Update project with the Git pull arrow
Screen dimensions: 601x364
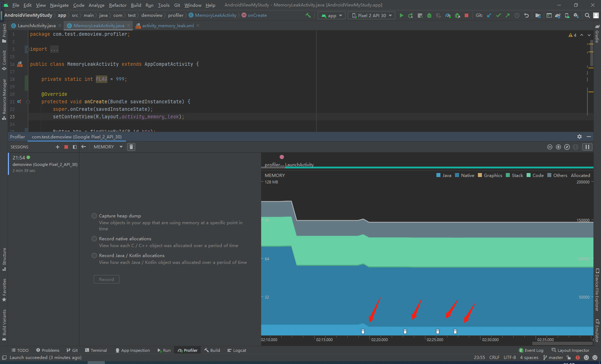pyautogui.click(x=489, y=15)
